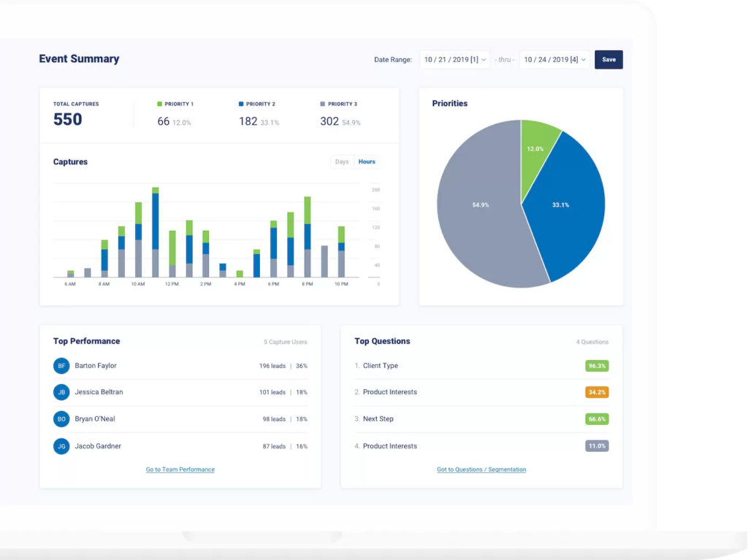Click the orange 34.2% Product Interests badge
The image size is (748, 560).
point(598,392)
